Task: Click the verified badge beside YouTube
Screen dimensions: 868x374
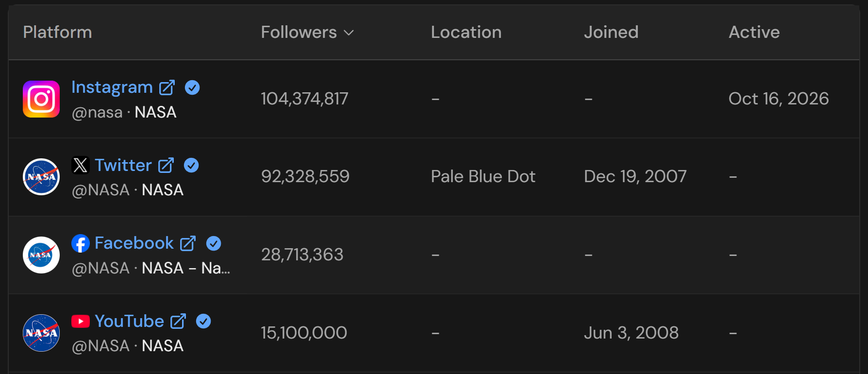Action: point(203,321)
